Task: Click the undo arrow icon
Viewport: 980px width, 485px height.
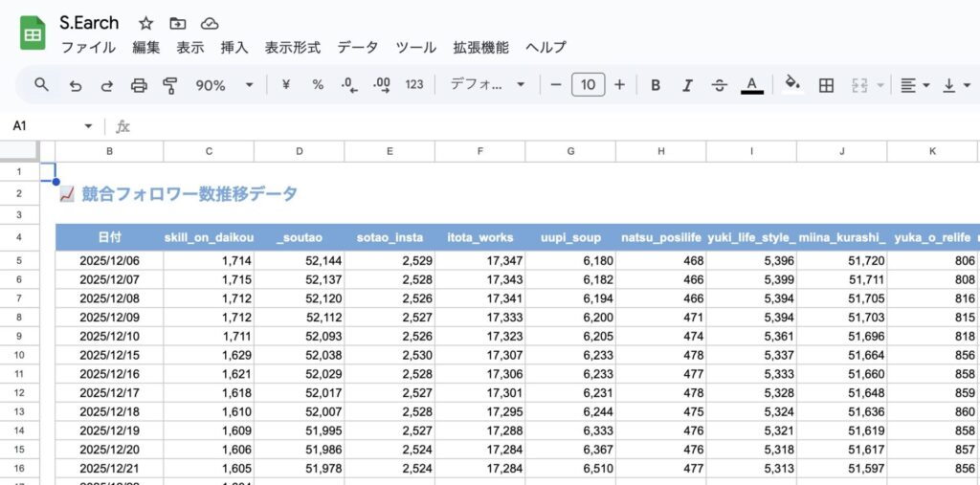Action: click(76, 85)
